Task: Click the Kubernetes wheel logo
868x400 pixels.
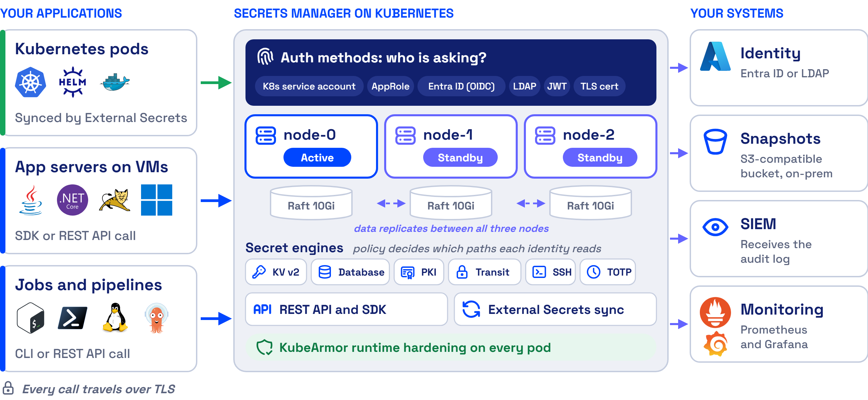Action: [x=31, y=82]
